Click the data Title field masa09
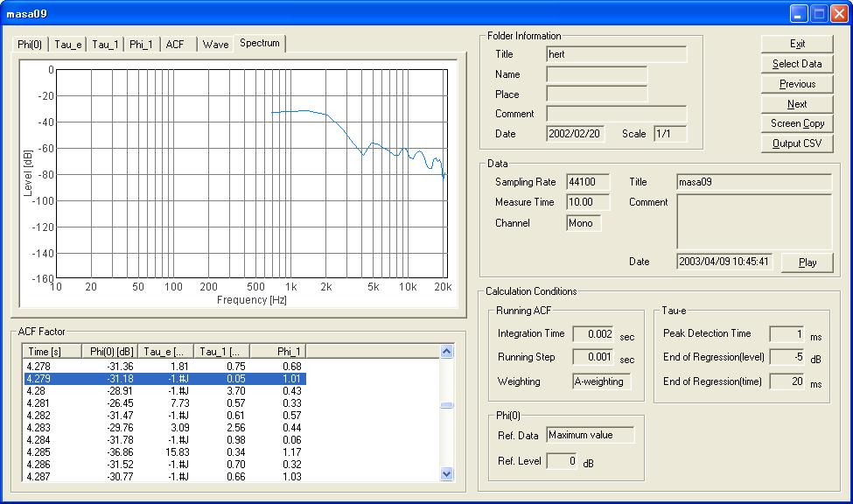The width and height of the screenshot is (853, 504). (x=754, y=182)
